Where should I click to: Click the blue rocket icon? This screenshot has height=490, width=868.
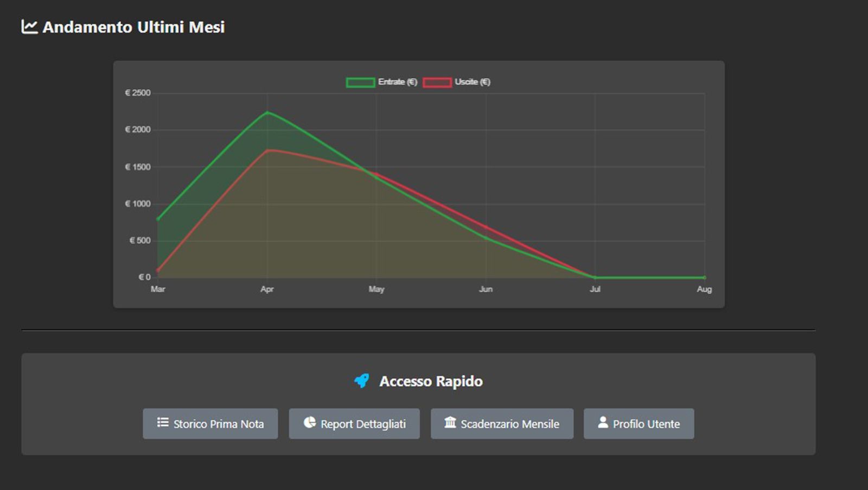(362, 381)
